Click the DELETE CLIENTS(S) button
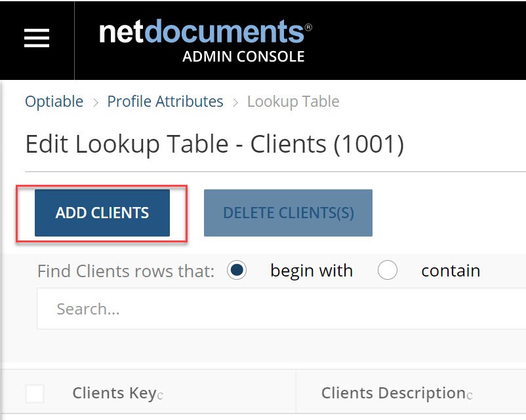The width and height of the screenshot is (526, 420). (x=288, y=213)
